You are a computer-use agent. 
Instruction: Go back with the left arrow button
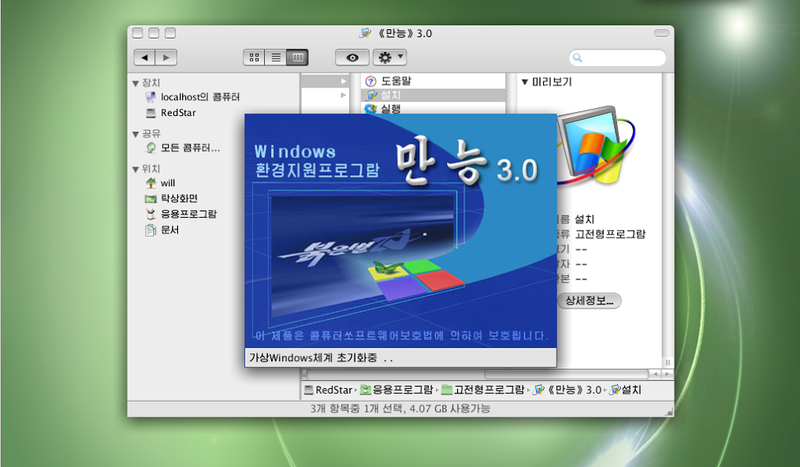click(145, 57)
